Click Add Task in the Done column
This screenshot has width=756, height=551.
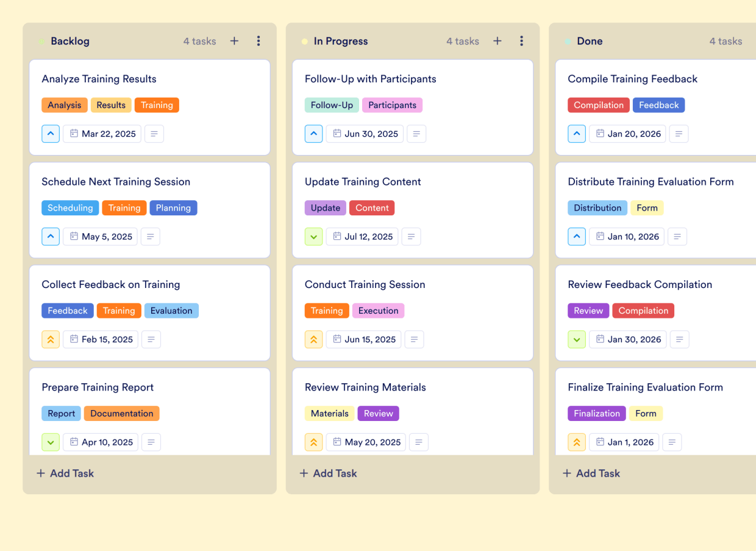click(591, 473)
